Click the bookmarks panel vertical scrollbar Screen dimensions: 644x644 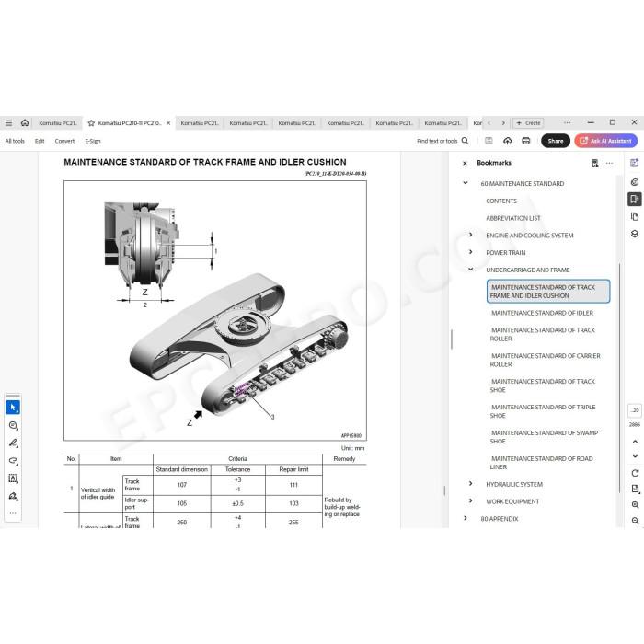click(x=619, y=378)
